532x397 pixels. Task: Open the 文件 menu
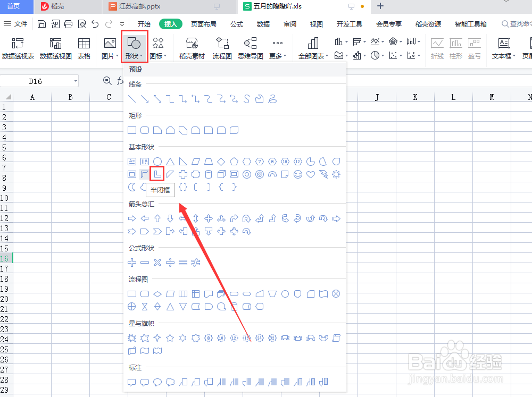pos(22,24)
